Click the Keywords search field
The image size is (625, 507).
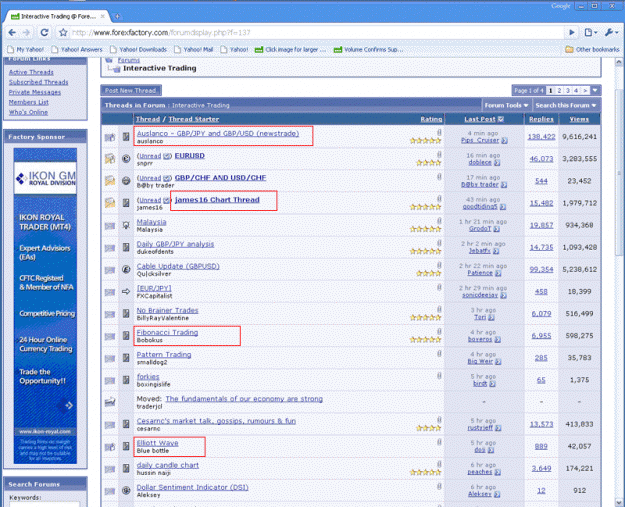[45, 504]
